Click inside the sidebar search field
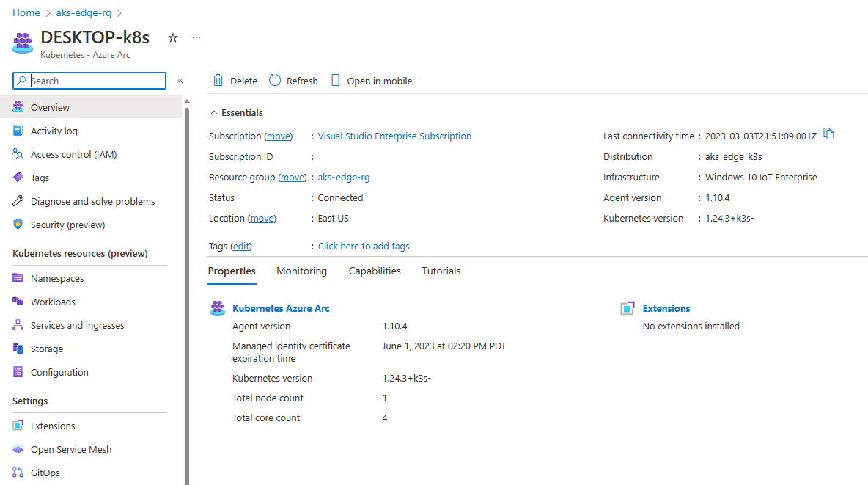The image size is (868, 485). click(88, 81)
